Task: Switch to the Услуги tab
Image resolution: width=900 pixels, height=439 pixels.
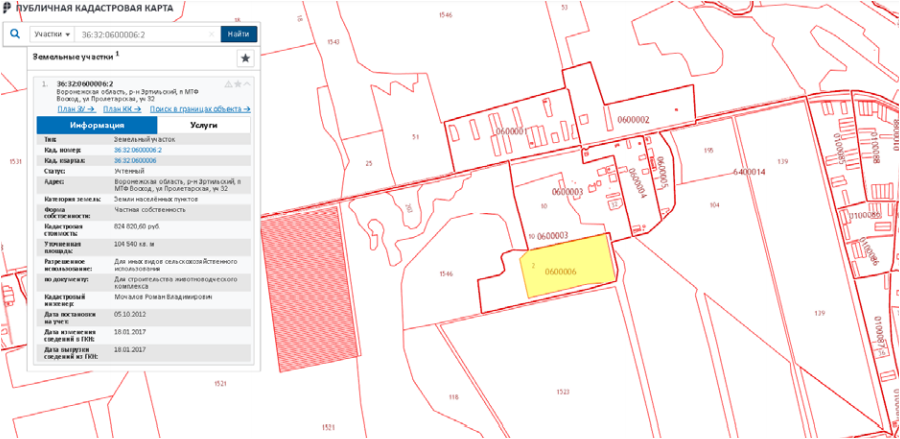Action: tap(203, 126)
